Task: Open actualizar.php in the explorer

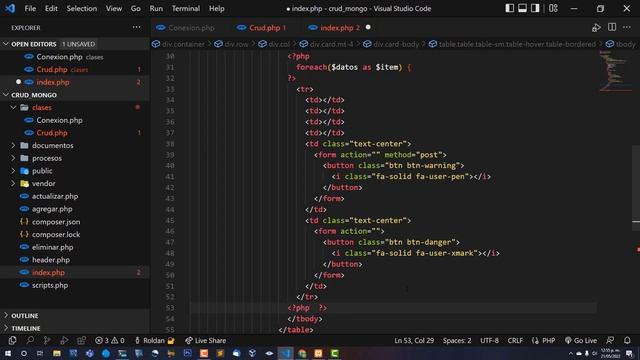Action: (55, 196)
